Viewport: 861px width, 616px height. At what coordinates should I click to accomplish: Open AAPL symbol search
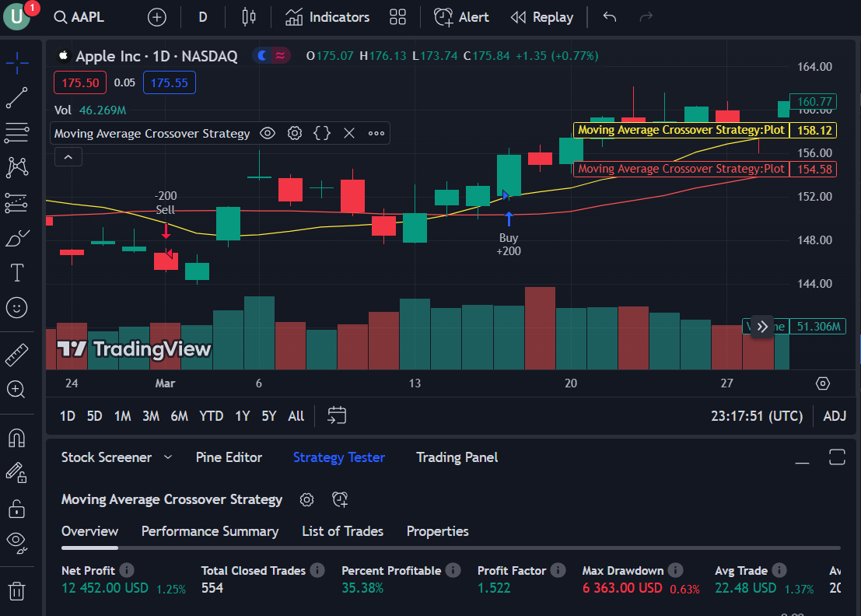click(79, 17)
